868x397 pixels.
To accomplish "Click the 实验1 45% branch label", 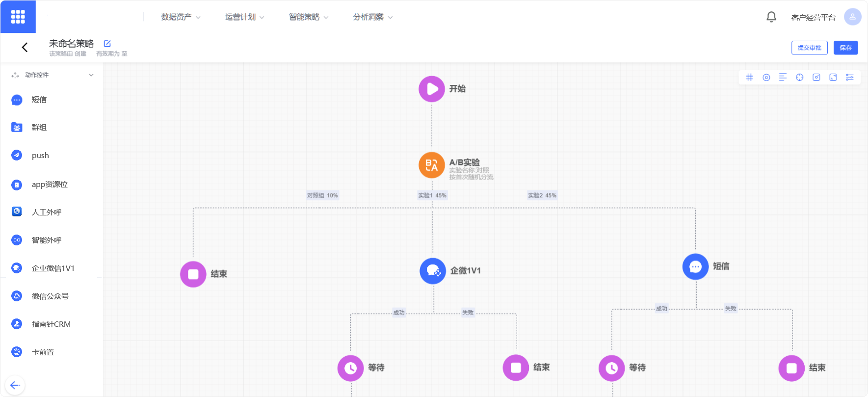I will (432, 195).
